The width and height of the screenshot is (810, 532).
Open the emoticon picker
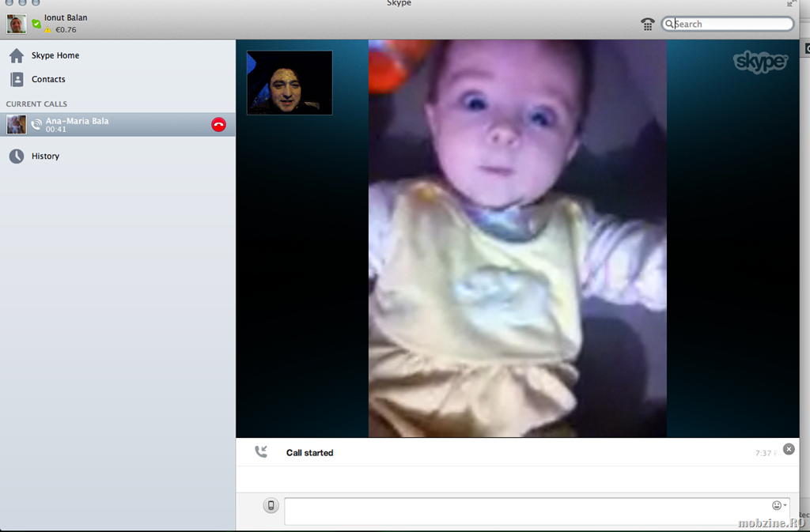[779, 505]
